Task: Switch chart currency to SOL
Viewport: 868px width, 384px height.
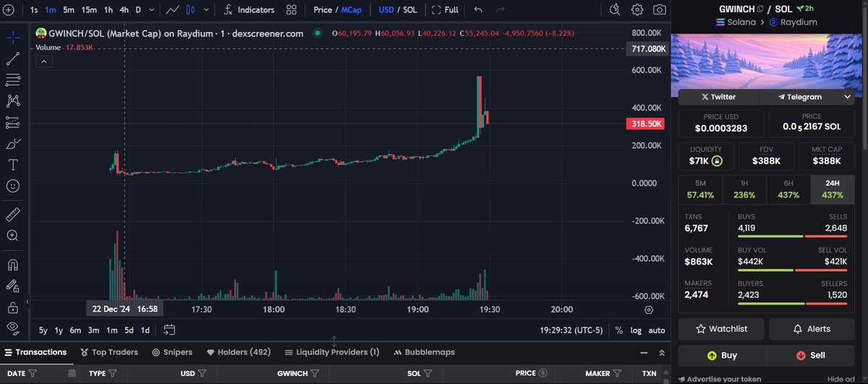Action: [409, 10]
